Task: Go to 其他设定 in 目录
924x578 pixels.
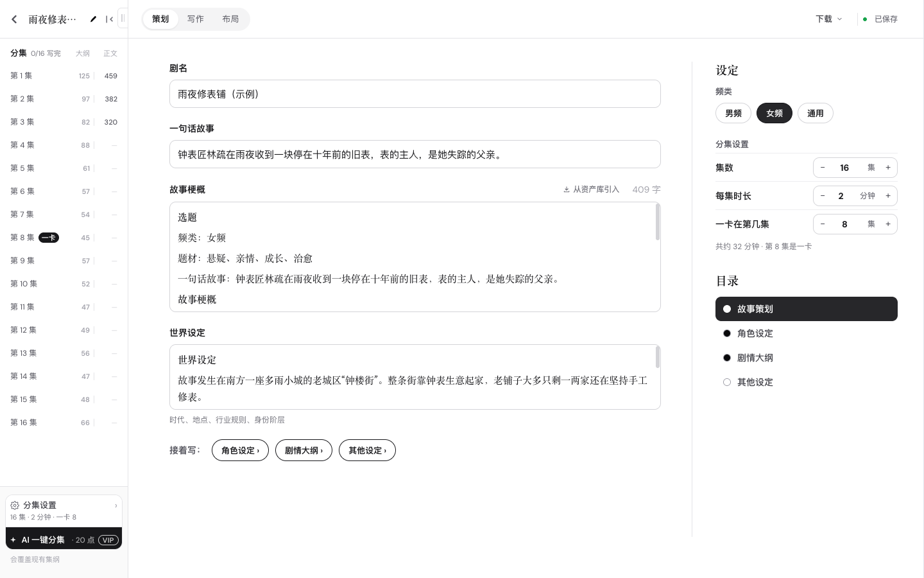Action: tap(807, 382)
